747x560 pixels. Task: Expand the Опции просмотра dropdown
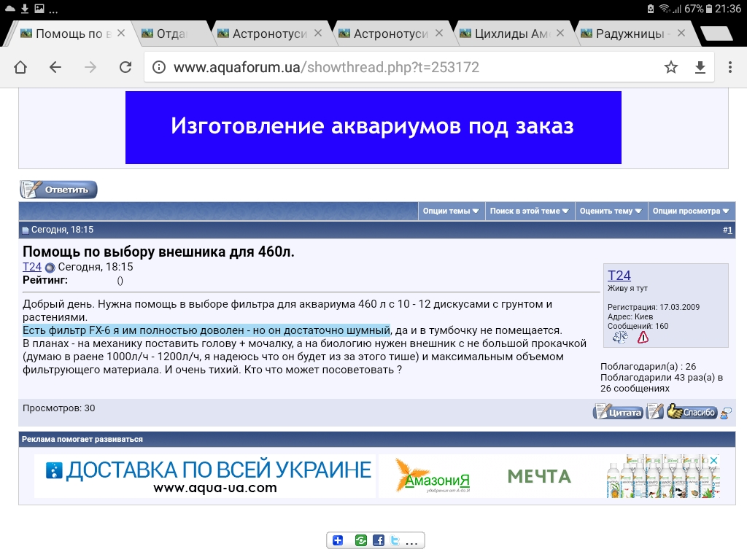point(691,211)
